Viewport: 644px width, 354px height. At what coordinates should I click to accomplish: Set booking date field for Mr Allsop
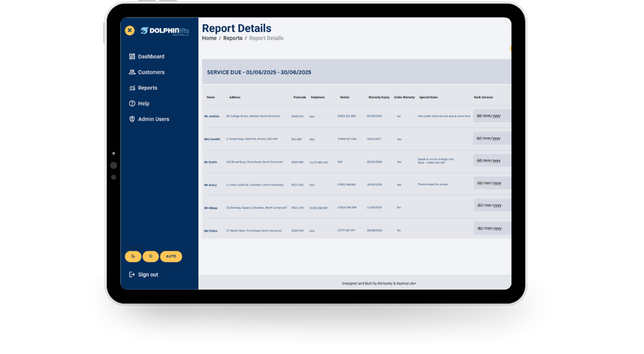click(x=492, y=205)
